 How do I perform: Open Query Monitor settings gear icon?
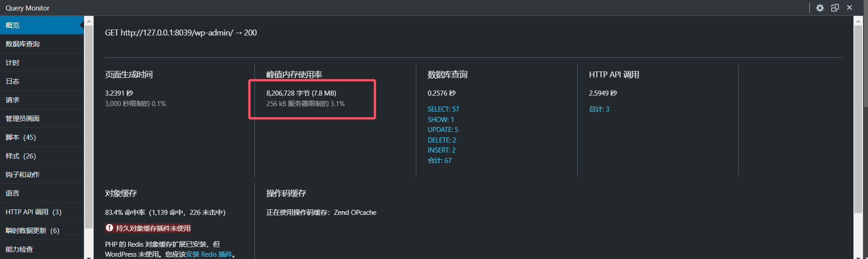pyautogui.click(x=820, y=8)
